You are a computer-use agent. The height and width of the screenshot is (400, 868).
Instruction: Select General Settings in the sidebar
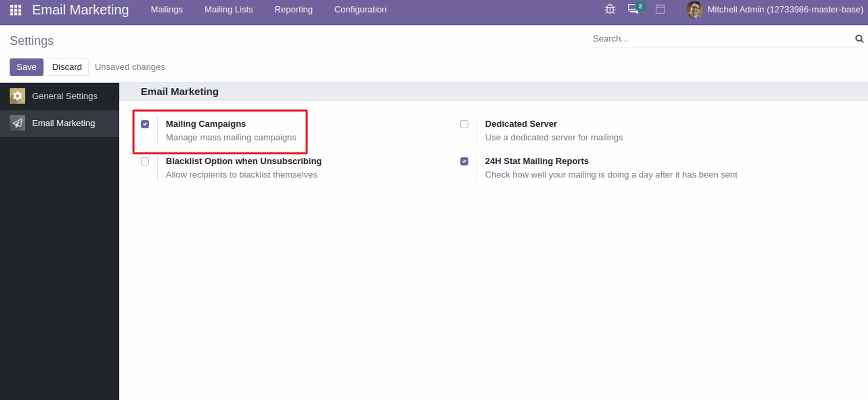tap(60, 96)
